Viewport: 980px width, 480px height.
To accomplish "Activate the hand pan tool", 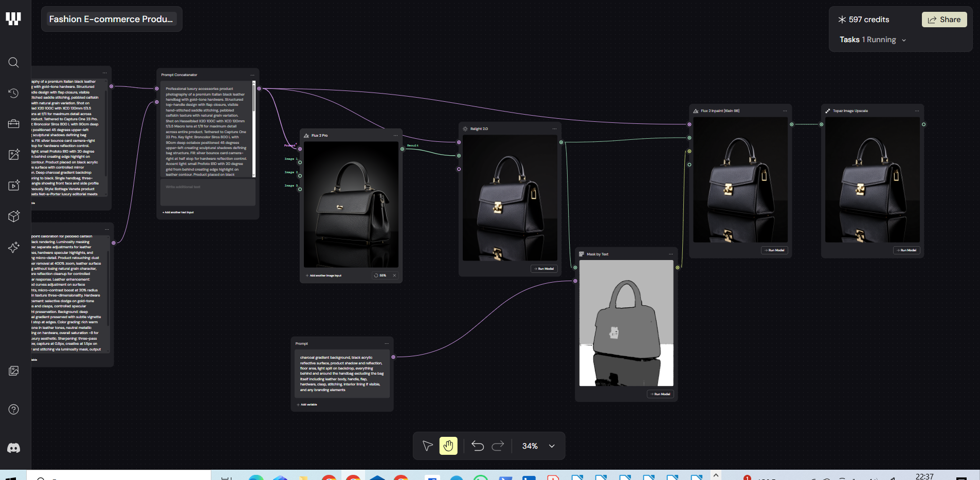I will [448, 446].
